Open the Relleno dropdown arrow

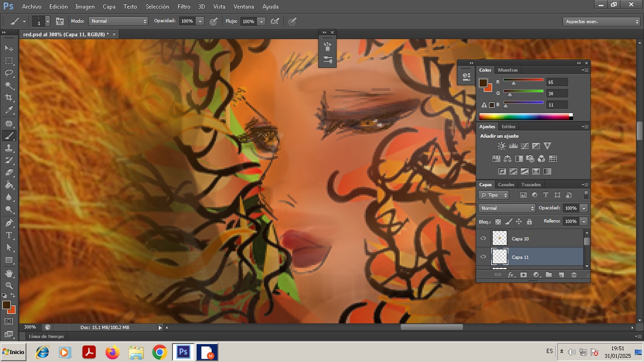[x=584, y=221]
